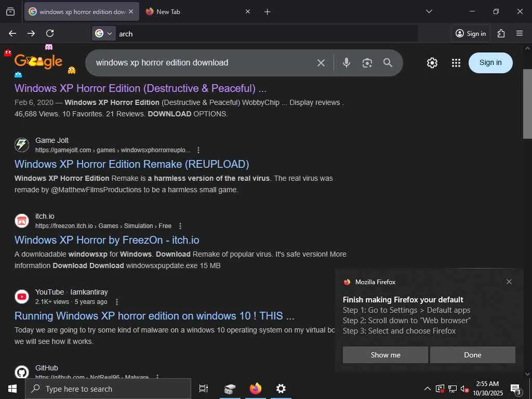Open the List all tabs dropdown chevron
Image resolution: width=532 pixels, height=399 pixels.
pyautogui.click(x=429, y=11)
